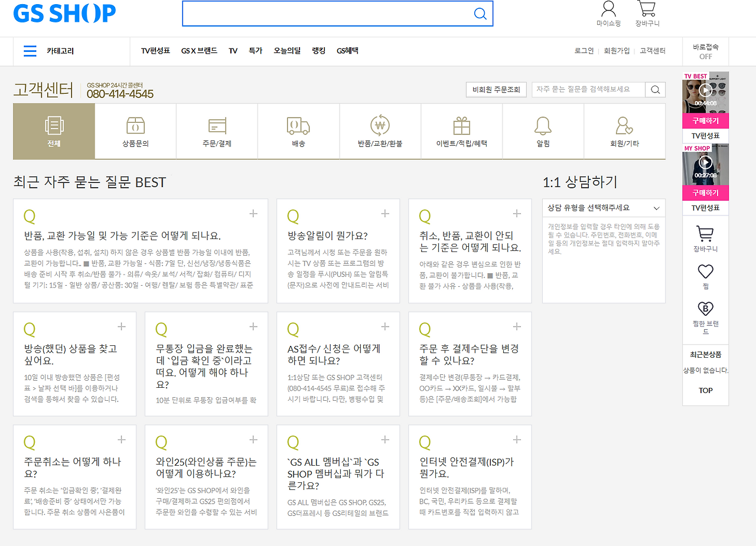The width and height of the screenshot is (756, 546).
Task: Click the TOP button in sidebar
Action: tap(705, 391)
